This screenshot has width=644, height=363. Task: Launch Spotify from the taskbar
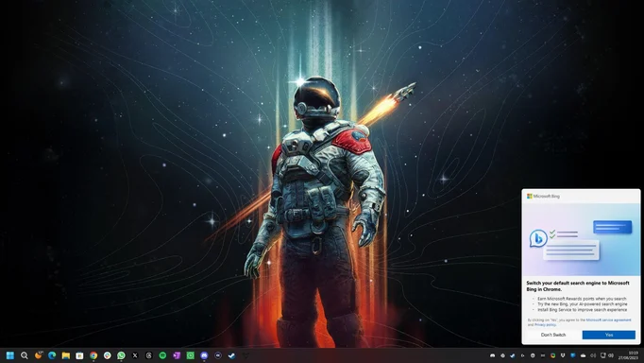click(x=162, y=355)
